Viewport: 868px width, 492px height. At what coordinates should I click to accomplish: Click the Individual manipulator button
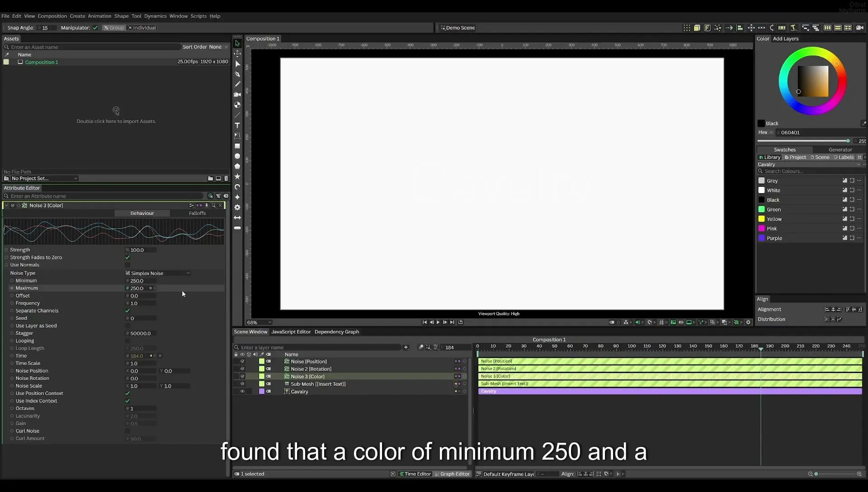click(x=142, y=28)
